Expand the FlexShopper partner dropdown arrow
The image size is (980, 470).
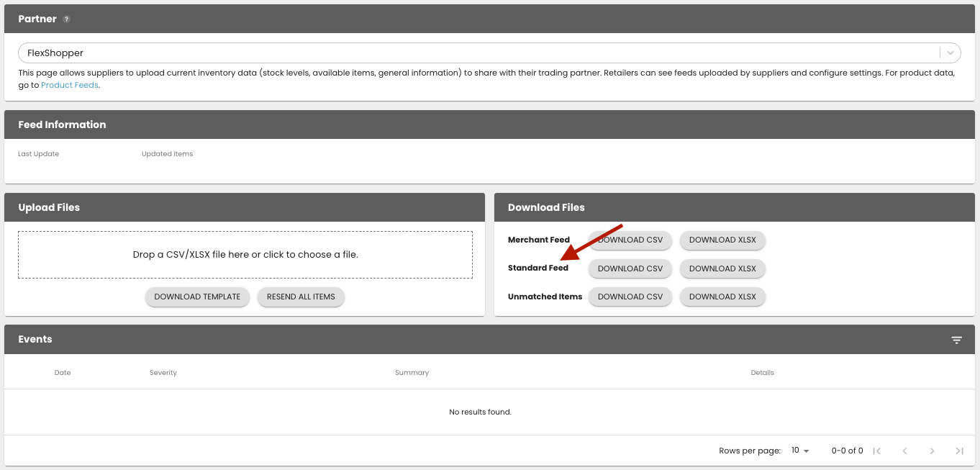pyautogui.click(x=950, y=53)
